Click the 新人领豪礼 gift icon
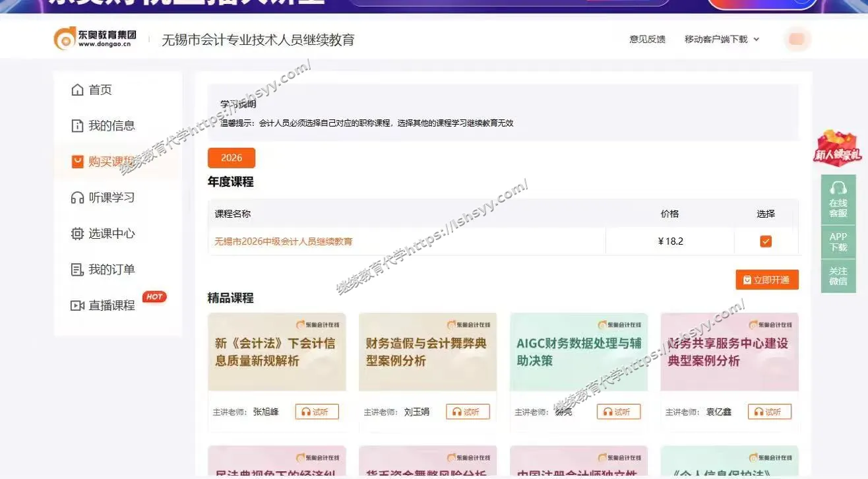The height and width of the screenshot is (479, 868). 838,147
